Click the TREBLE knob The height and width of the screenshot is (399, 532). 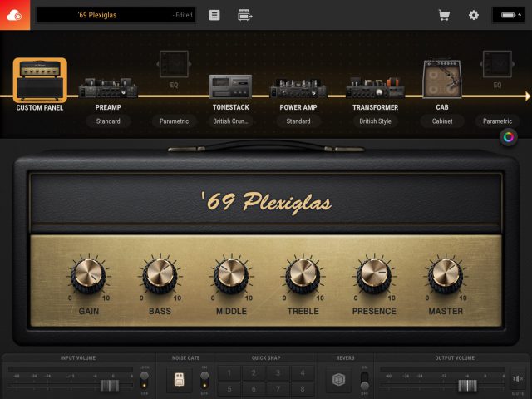[303, 275]
